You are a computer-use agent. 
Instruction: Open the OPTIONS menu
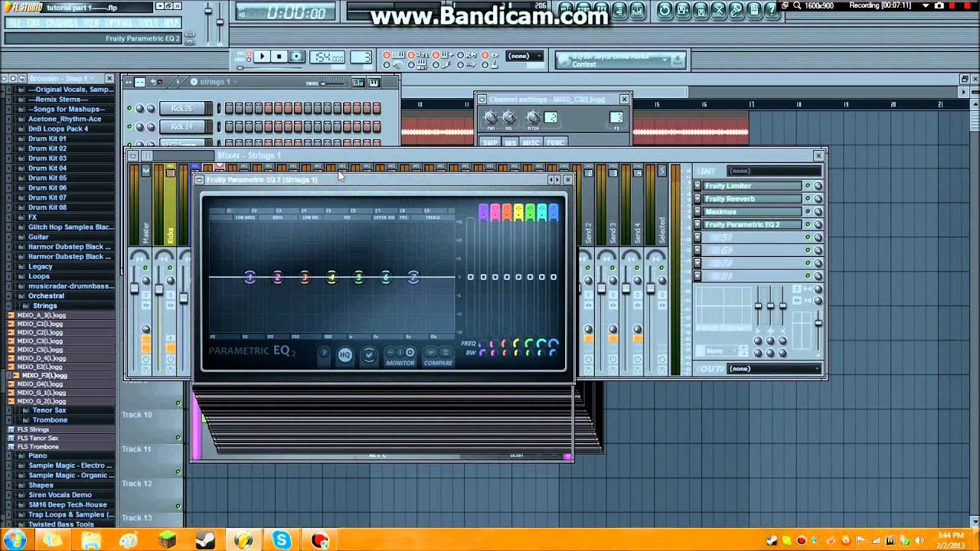[119, 23]
